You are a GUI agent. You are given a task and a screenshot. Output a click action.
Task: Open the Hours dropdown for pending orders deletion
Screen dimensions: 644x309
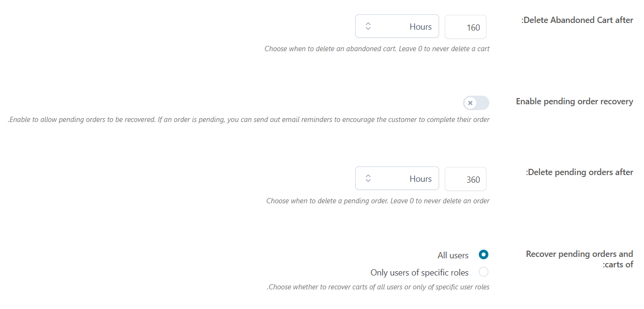[397, 178]
